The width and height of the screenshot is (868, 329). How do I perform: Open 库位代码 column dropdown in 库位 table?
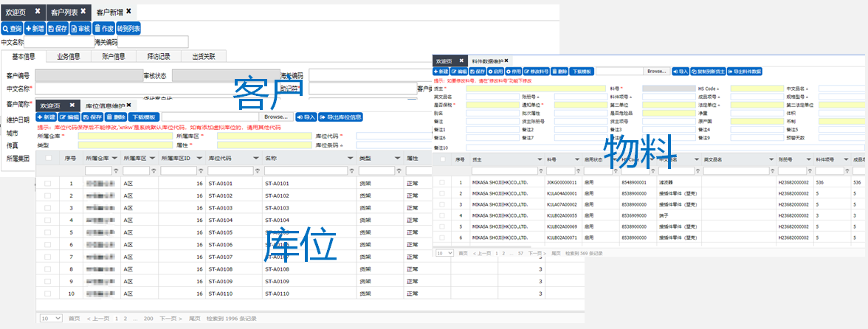(x=256, y=158)
